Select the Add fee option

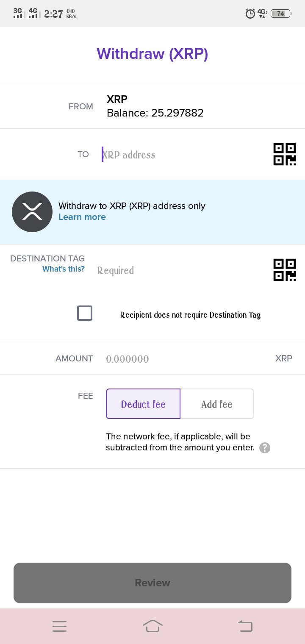[x=217, y=404]
